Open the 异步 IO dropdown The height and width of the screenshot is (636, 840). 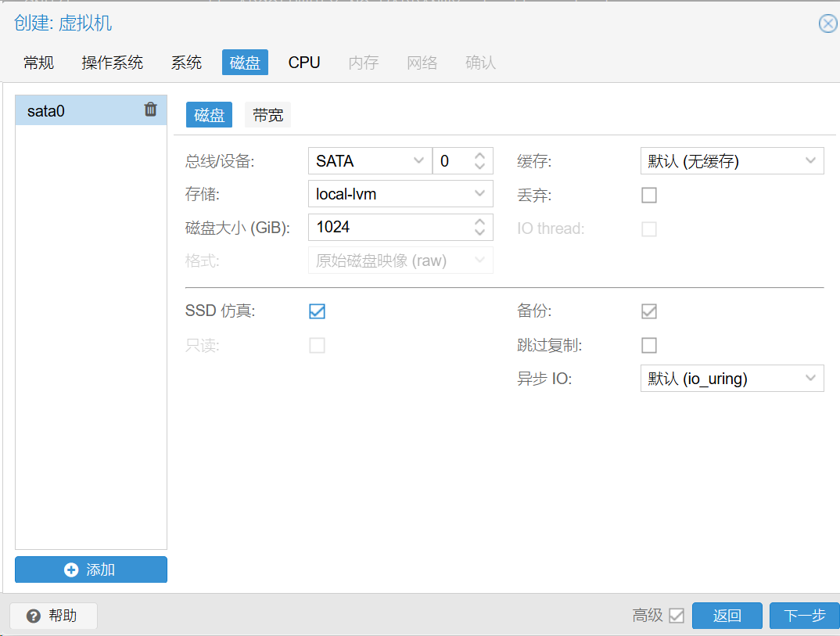(810, 379)
